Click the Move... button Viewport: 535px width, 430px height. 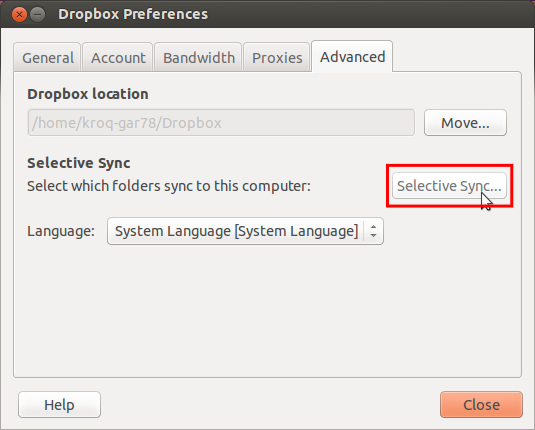tap(465, 123)
